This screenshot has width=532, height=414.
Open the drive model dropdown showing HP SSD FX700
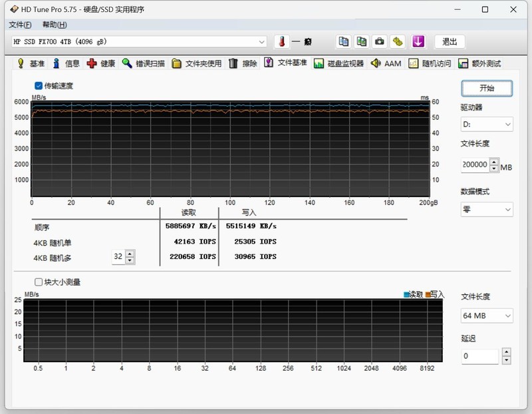pyautogui.click(x=133, y=41)
